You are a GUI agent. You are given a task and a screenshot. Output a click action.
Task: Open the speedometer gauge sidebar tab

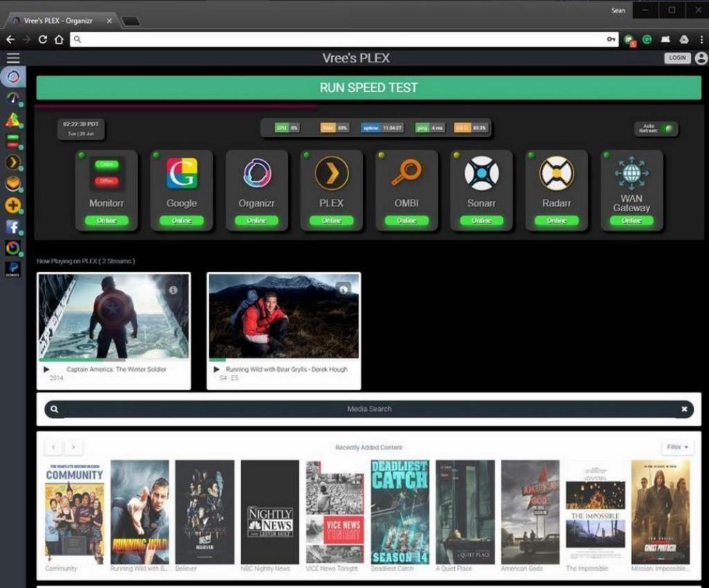click(13, 98)
